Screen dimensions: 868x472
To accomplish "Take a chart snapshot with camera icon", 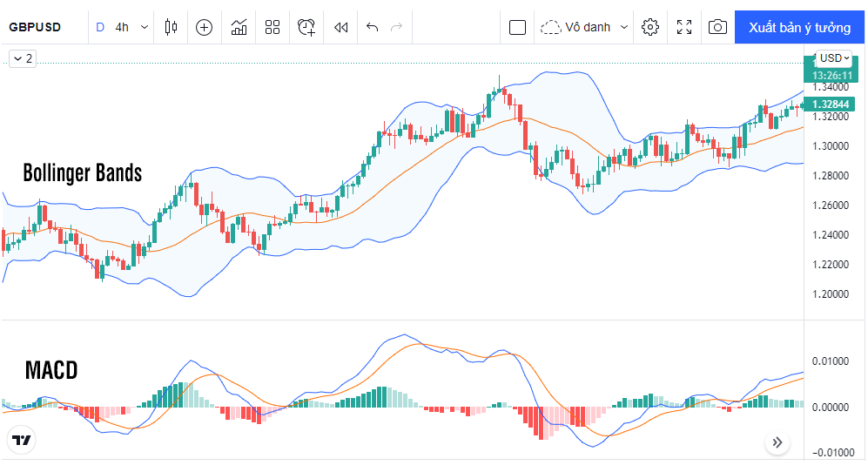I will click(x=717, y=27).
